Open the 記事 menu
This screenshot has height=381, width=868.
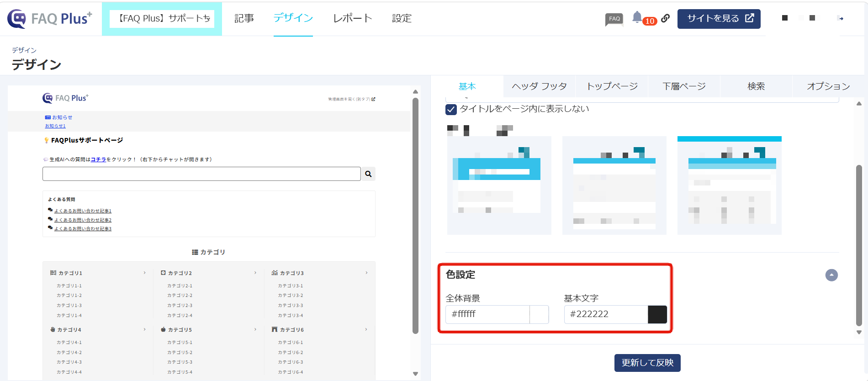click(x=244, y=18)
